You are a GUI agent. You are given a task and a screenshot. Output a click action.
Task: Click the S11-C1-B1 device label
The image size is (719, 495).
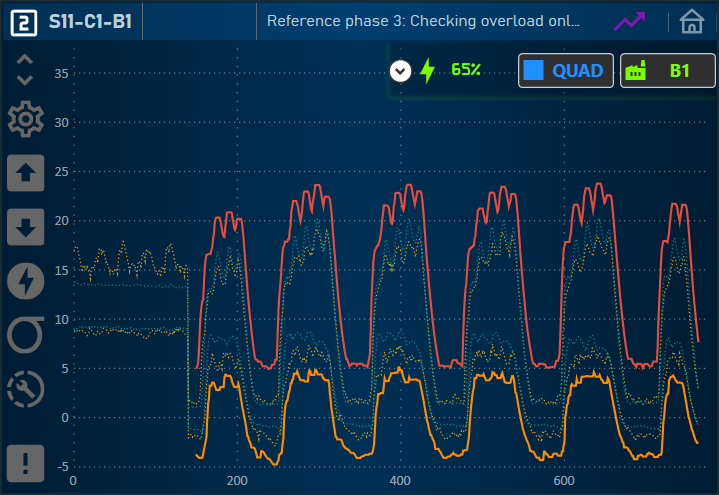click(89, 21)
